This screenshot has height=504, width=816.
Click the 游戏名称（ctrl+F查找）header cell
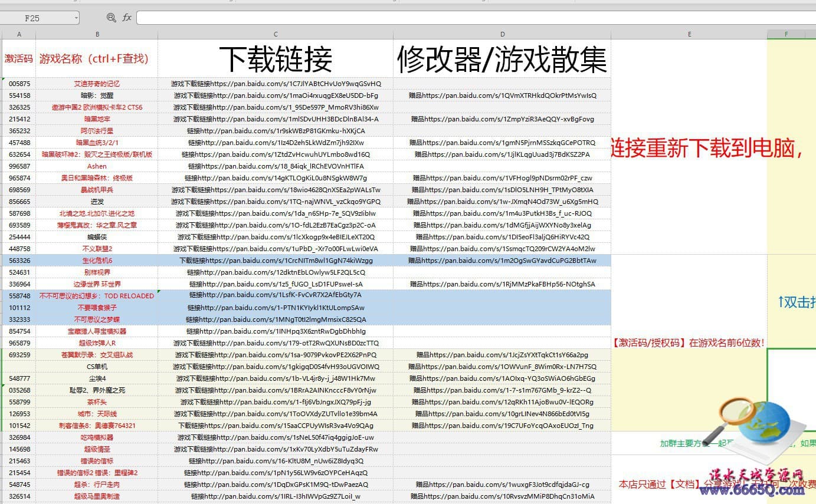click(97, 58)
